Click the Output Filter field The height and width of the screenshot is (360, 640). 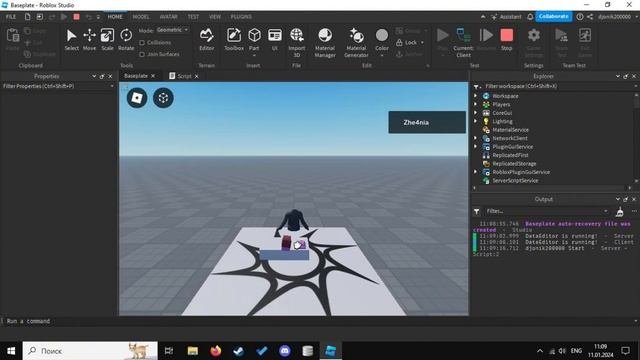click(x=546, y=211)
